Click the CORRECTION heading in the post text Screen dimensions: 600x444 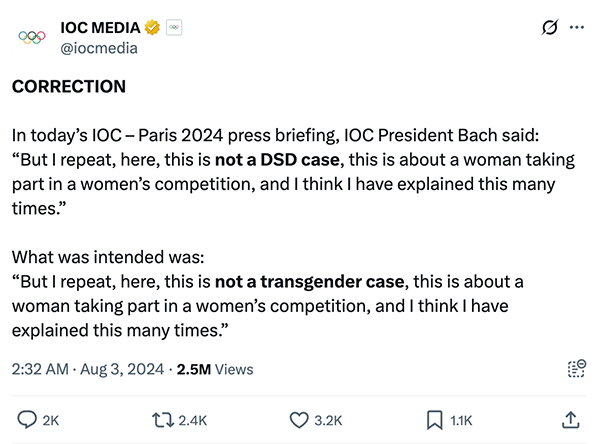pyautogui.click(x=69, y=86)
